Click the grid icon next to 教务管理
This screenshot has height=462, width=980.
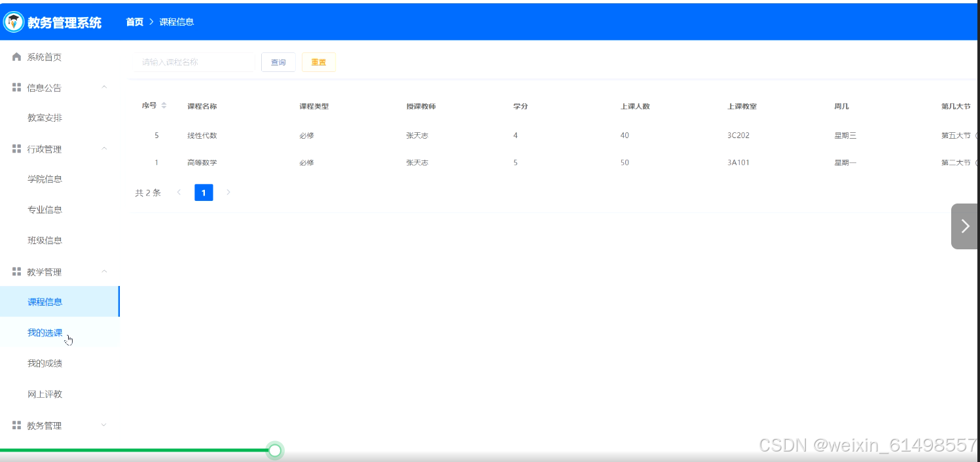click(x=16, y=425)
